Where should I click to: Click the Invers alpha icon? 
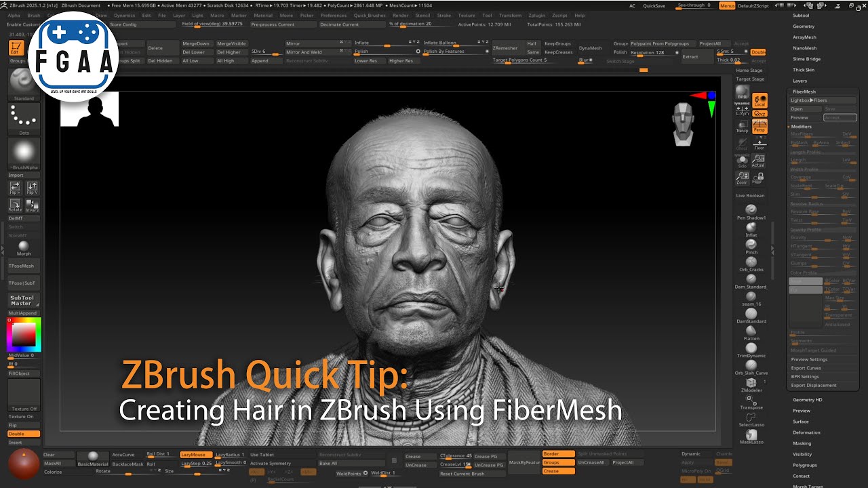coord(32,205)
